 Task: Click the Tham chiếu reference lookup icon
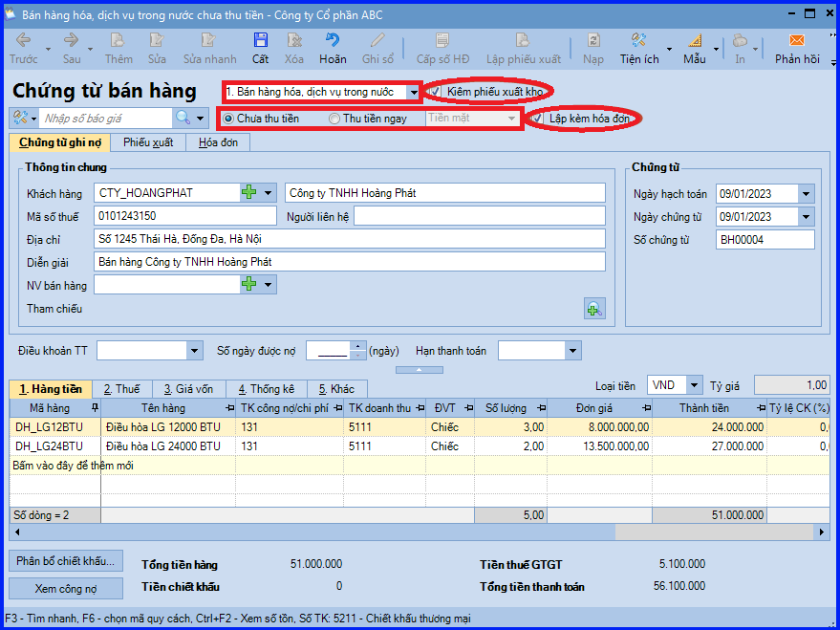click(x=594, y=309)
